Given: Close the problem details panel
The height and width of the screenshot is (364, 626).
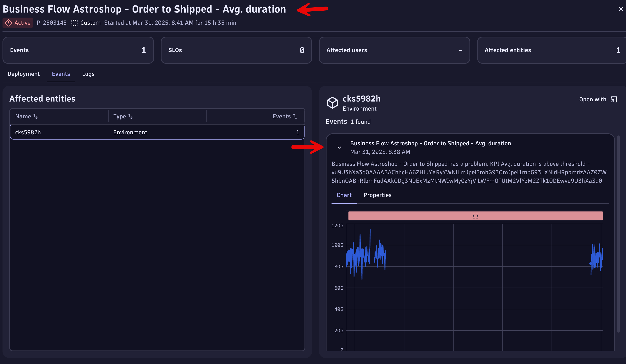Looking at the screenshot, I should (621, 9).
